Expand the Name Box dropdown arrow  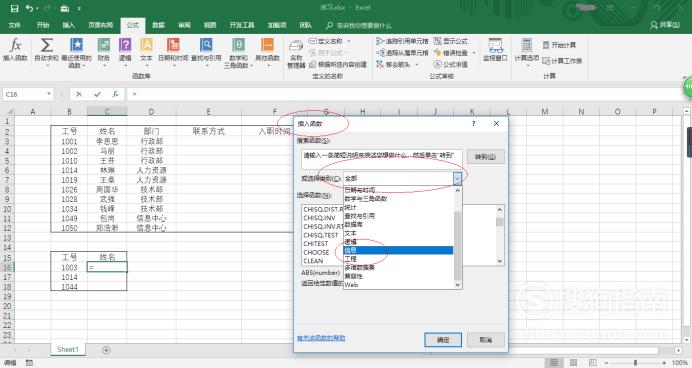[49, 94]
